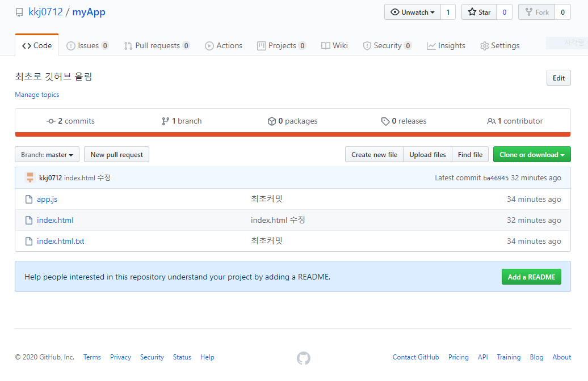Open the Pull requests tab
Viewport: 588px width, 381px height.
point(157,45)
